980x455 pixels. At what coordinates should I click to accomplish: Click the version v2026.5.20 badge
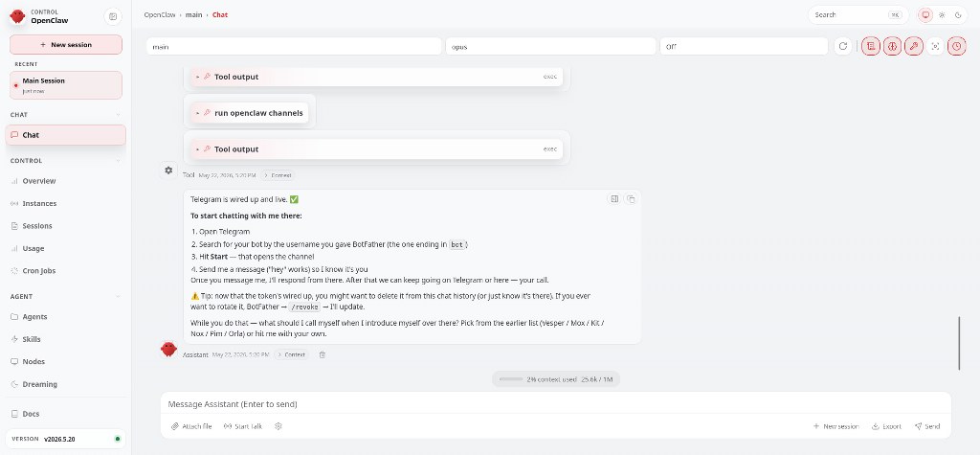(x=66, y=439)
